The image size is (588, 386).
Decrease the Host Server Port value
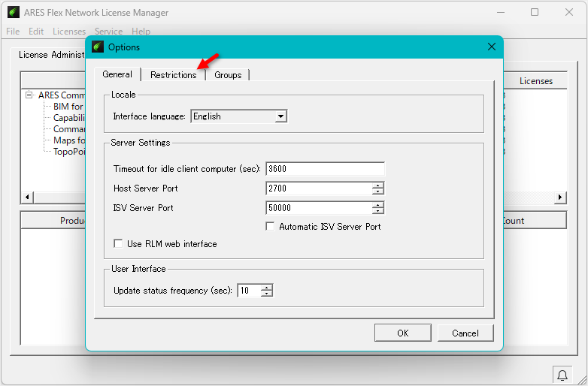(x=378, y=191)
